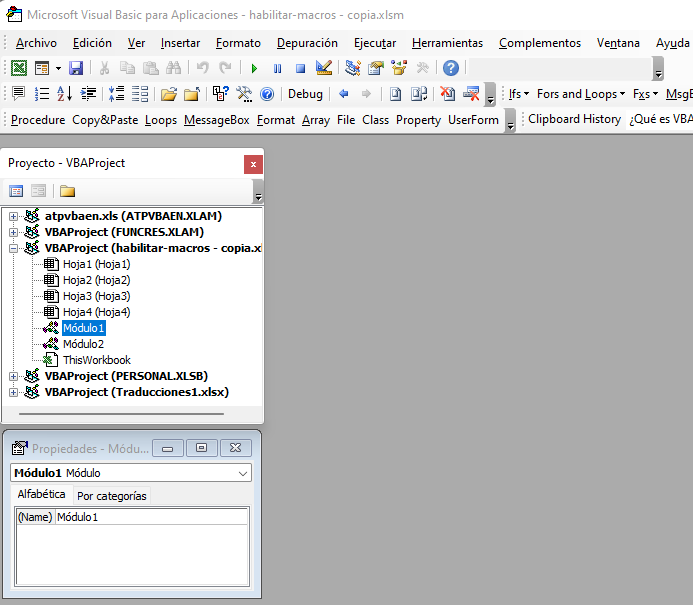693x605 pixels.
Task: Select Hoja3 (Hoja3) in the project tree
Action: pyautogui.click(x=96, y=296)
